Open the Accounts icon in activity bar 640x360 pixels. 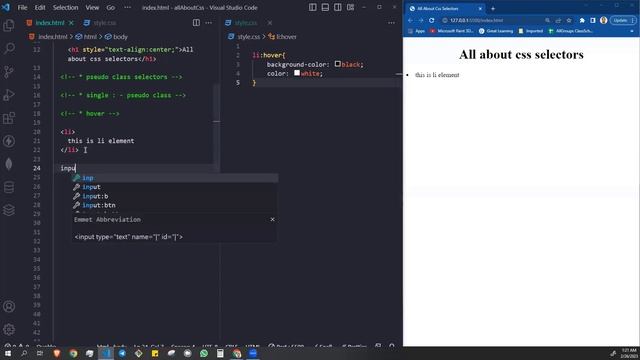[x=9, y=307]
